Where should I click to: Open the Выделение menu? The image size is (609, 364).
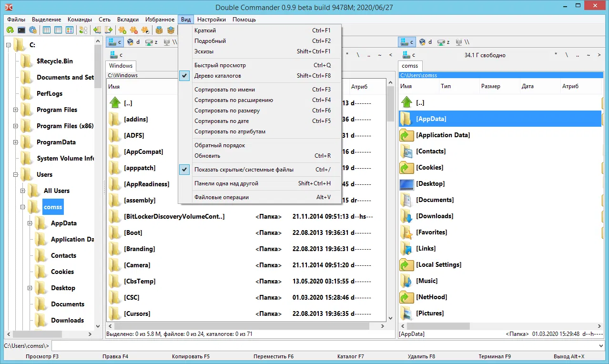pyautogui.click(x=47, y=20)
